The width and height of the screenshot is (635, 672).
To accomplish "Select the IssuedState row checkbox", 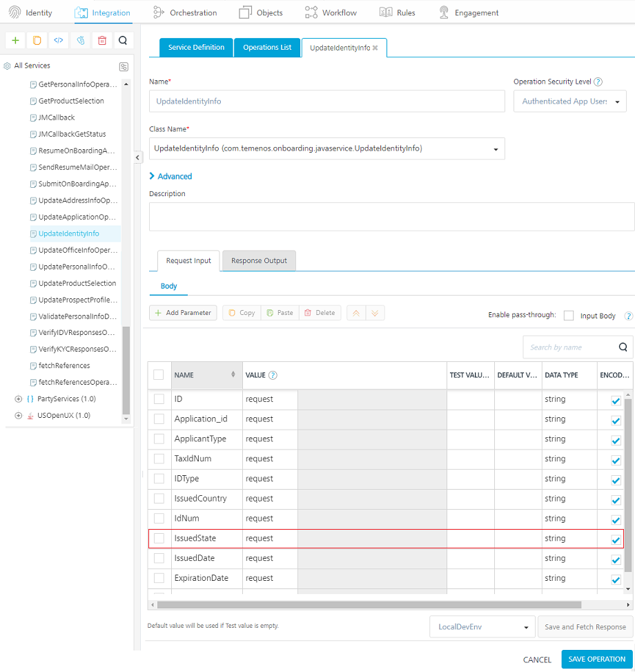I will (159, 538).
